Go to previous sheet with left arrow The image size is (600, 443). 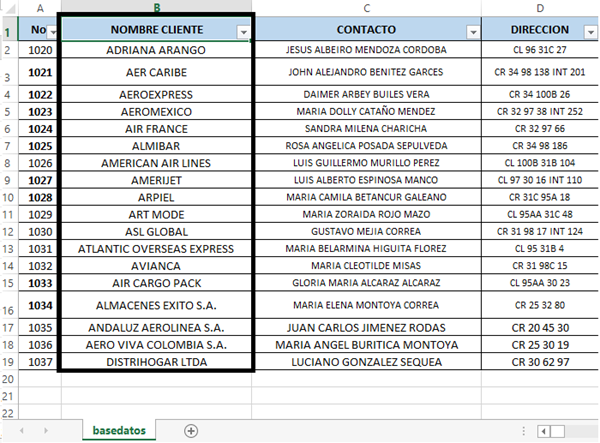pyautogui.click(x=22, y=431)
